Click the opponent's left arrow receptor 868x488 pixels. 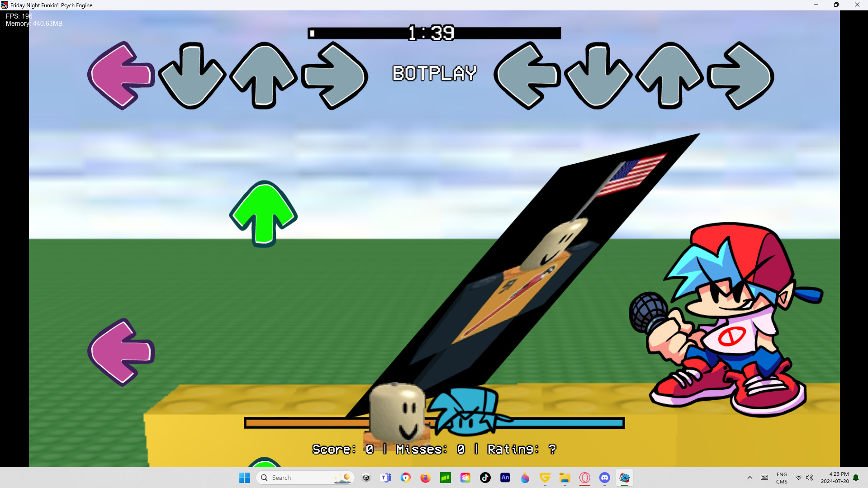121,76
